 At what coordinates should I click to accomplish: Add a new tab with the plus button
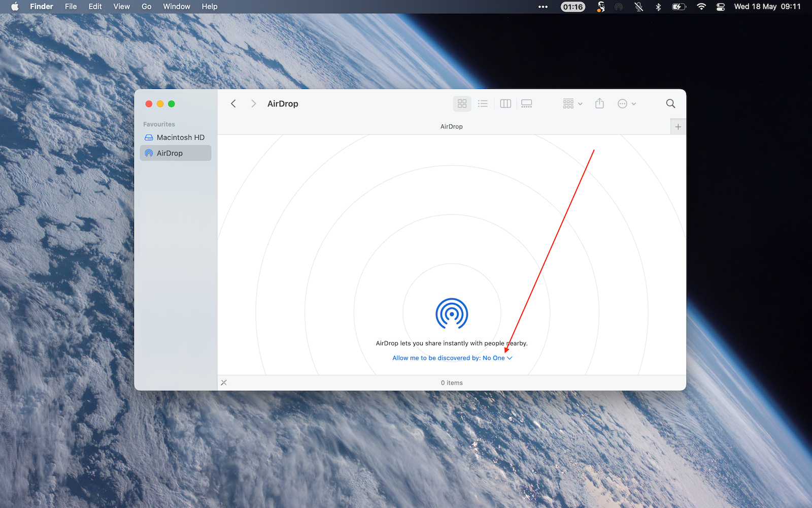678,127
